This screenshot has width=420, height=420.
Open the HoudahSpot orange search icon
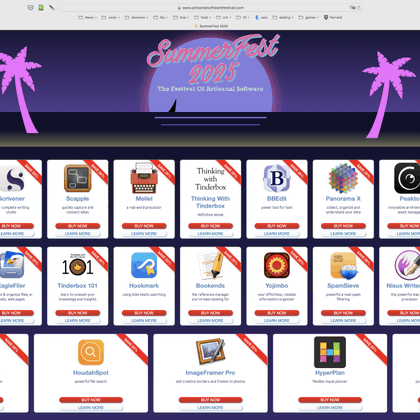click(x=91, y=352)
